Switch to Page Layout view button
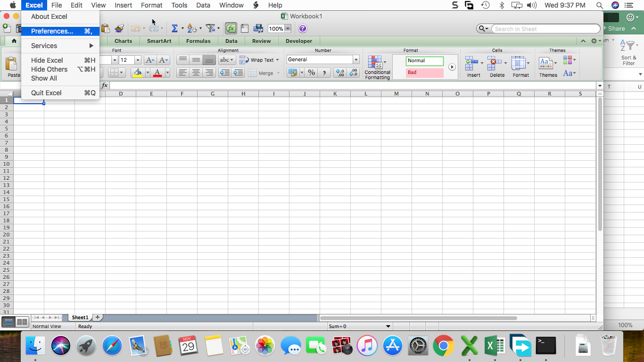This screenshot has height=362, width=644. coord(22,322)
